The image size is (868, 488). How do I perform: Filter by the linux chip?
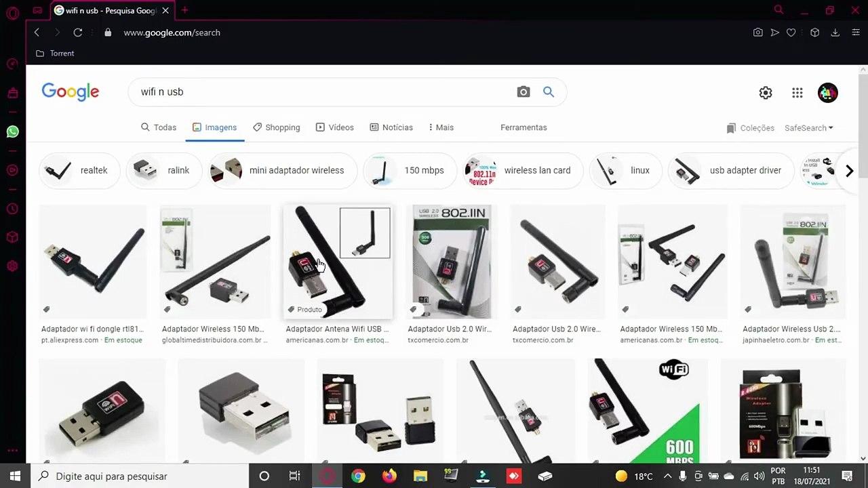[625, 170]
